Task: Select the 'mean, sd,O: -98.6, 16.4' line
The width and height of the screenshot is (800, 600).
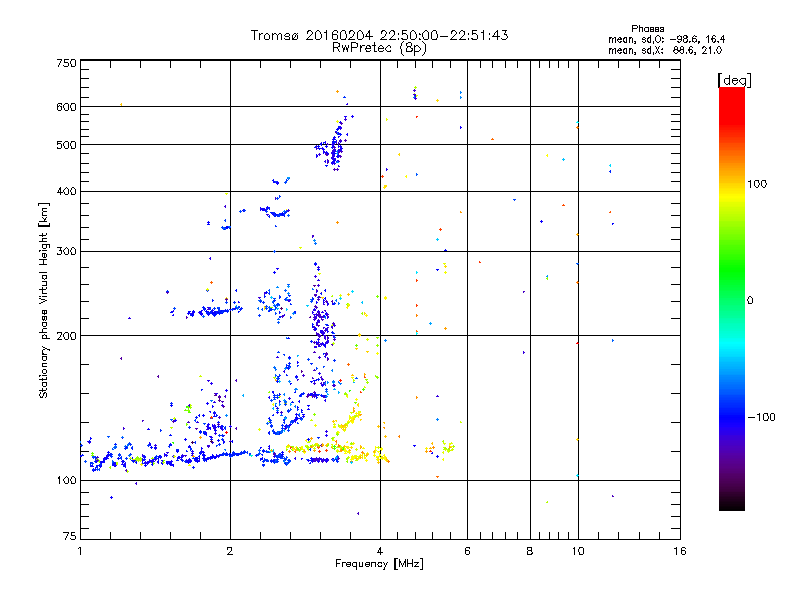Action: (666, 39)
